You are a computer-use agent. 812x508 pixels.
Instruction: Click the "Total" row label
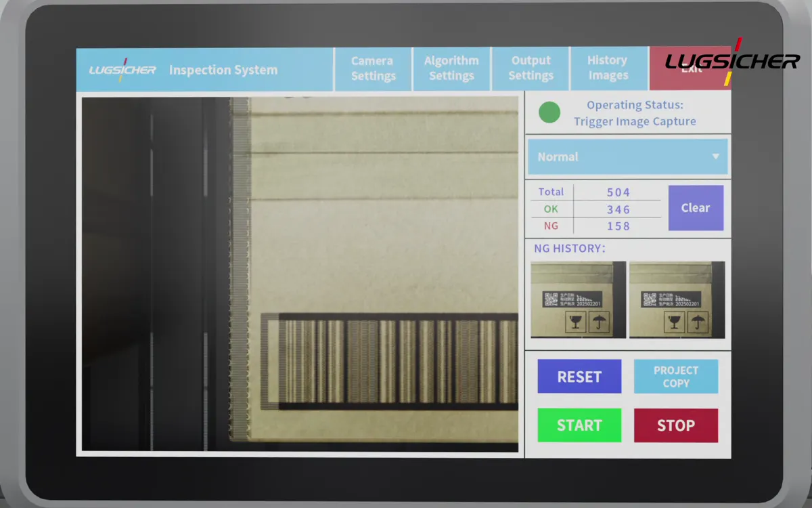551,192
